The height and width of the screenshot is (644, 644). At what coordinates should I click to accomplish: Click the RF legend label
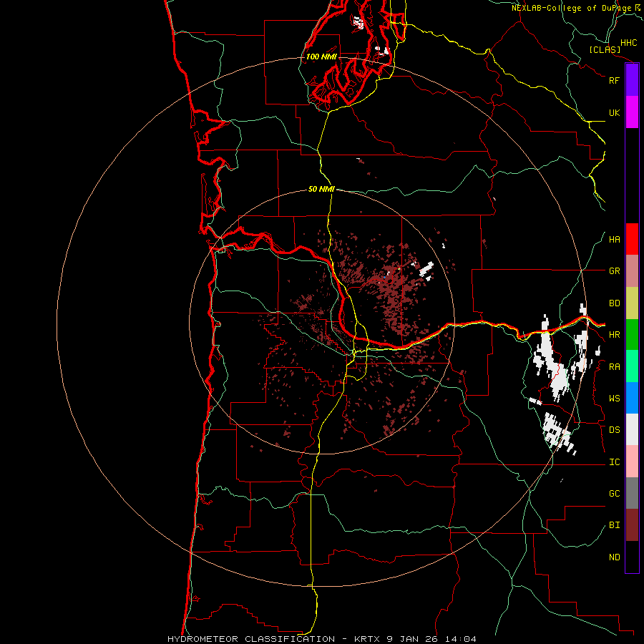coord(614,80)
